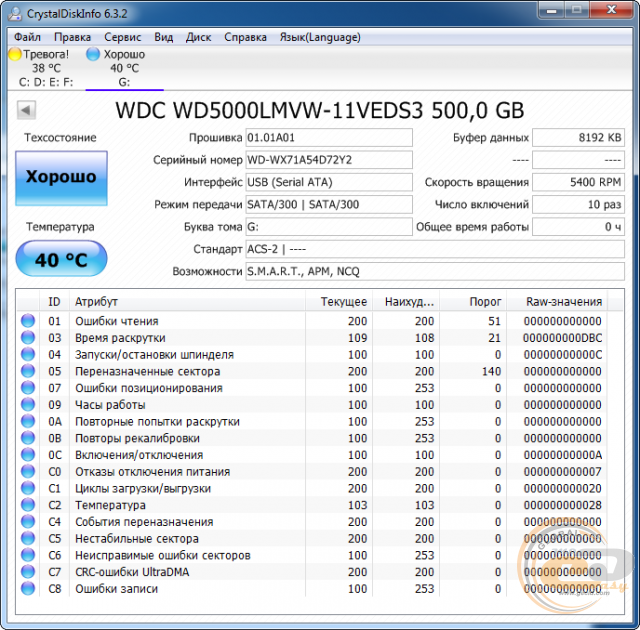Screen dimensions: 640x630
Task: Click the Общее время работы field 0 ч
Action: 578,227
